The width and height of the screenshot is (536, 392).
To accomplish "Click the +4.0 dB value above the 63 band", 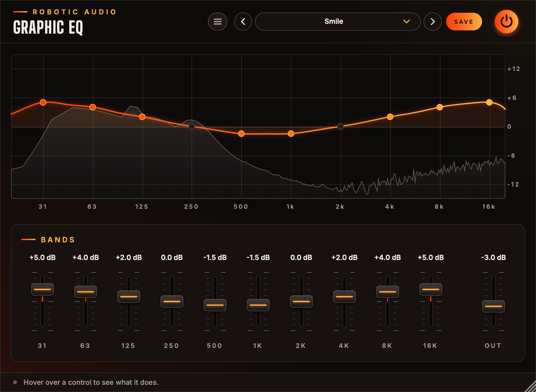I will tap(86, 257).
